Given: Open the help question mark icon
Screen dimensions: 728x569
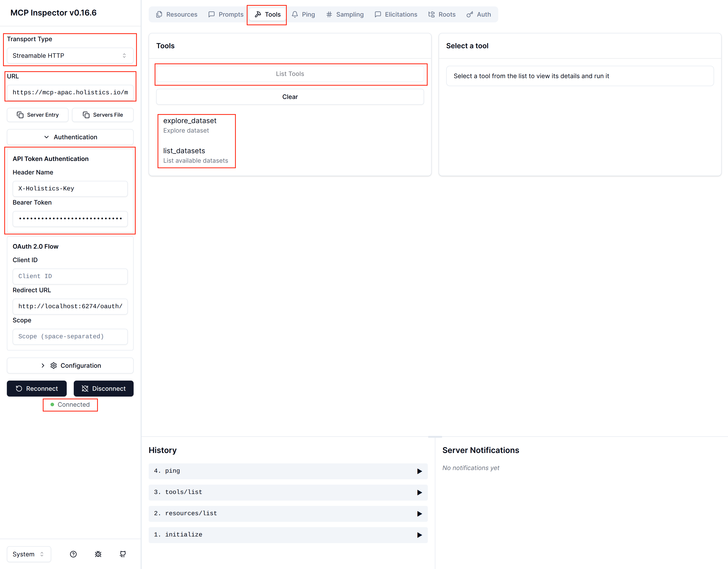Looking at the screenshot, I should point(73,554).
